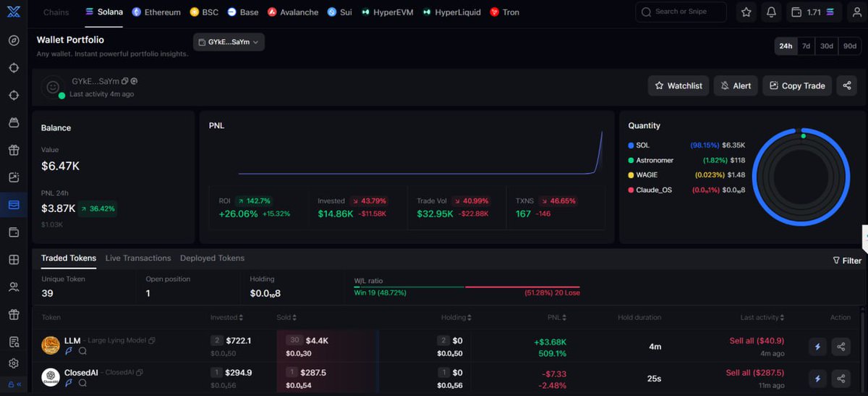
Task: Click the briefcase icon in the sidebar
Action: pyautogui.click(x=14, y=123)
